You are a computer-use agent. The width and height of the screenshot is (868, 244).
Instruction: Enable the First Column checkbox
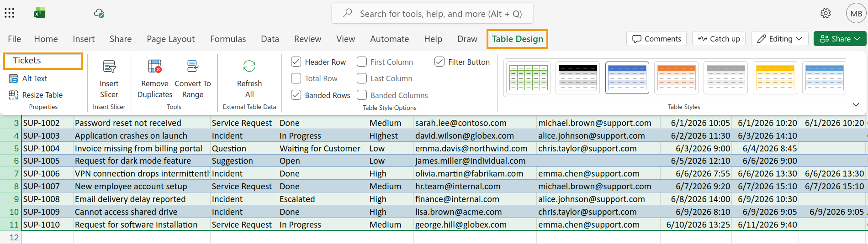pyautogui.click(x=362, y=62)
